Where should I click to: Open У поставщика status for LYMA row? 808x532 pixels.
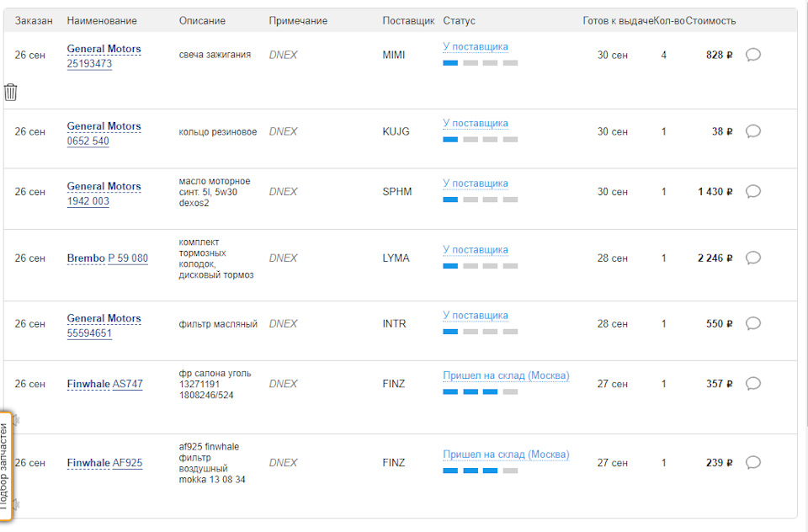click(x=475, y=250)
